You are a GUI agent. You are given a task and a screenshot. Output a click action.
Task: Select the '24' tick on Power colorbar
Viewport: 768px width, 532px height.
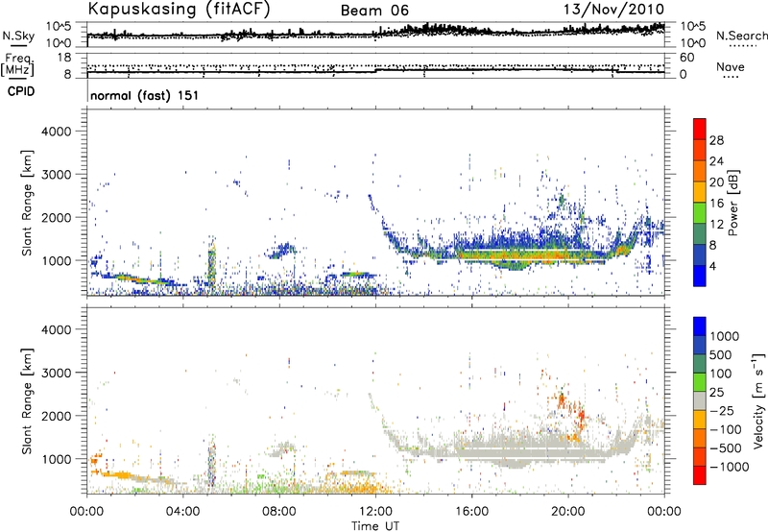click(716, 161)
